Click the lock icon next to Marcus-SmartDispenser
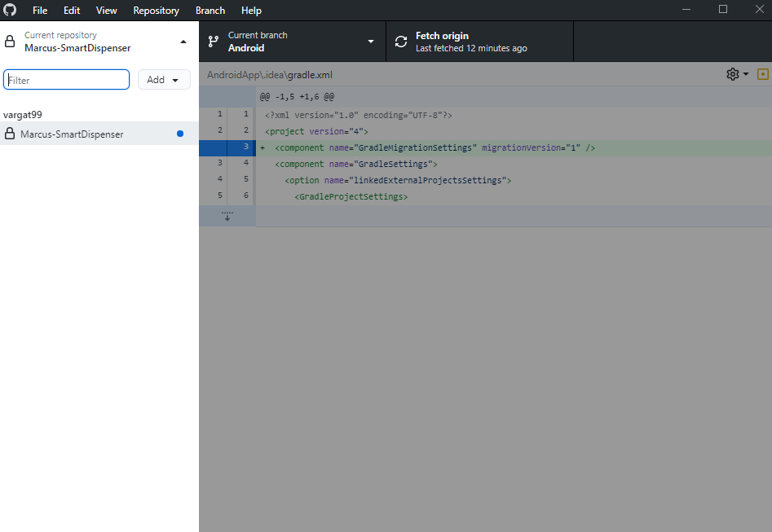772x532 pixels. pyautogui.click(x=8, y=135)
